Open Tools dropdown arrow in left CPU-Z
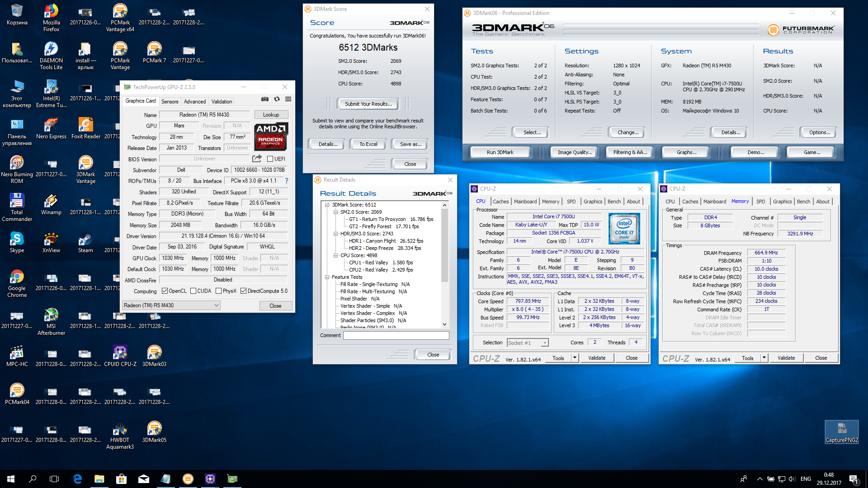The height and width of the screenshot is (488, 868). (575, 358)
